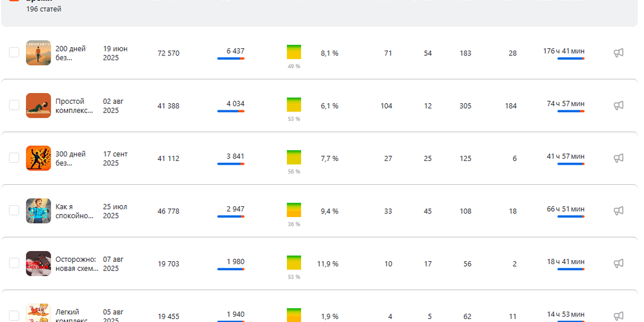Click the bar under 176 ч 41 мин
This screenshot has height=322, width=644.
(571, 58)
